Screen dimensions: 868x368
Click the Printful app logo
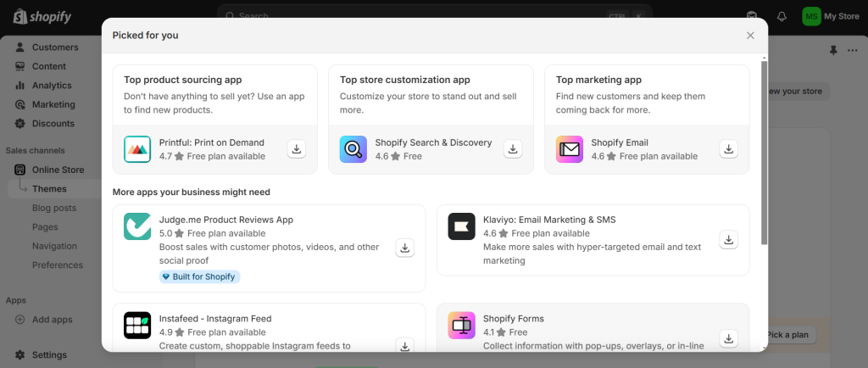pyautogui.click(x=137, y=149)
